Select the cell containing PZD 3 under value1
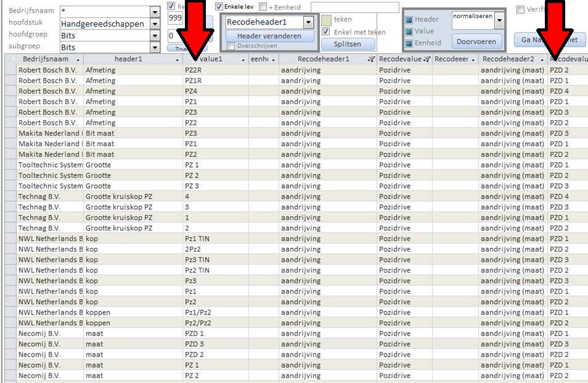588x383 pixels. tap(215, 344)
